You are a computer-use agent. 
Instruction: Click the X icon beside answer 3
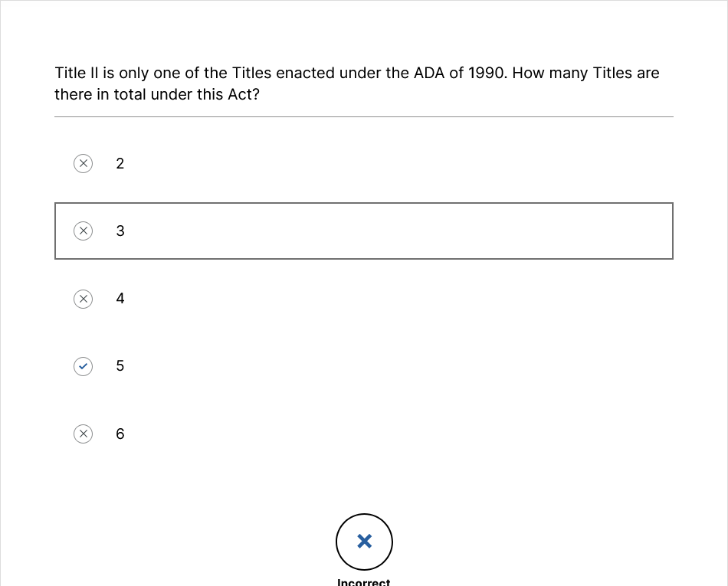click(83, 231)
